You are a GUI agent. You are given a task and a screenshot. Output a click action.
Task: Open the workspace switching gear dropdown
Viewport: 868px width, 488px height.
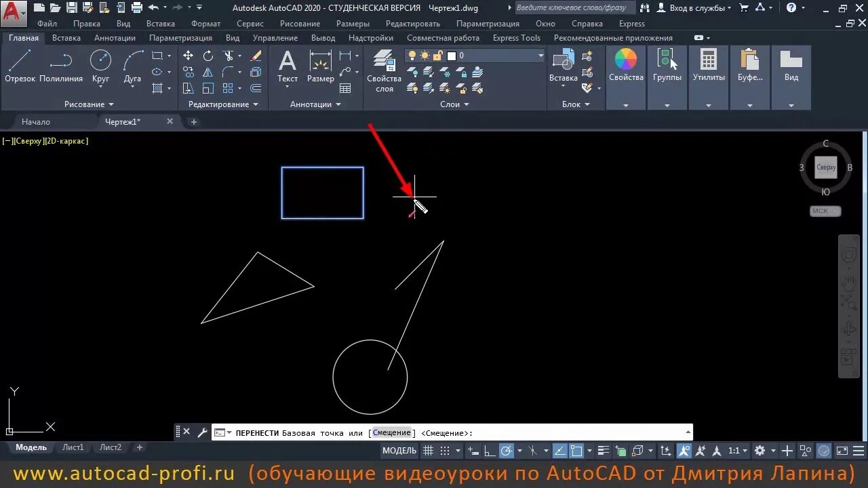coord(764,451)
